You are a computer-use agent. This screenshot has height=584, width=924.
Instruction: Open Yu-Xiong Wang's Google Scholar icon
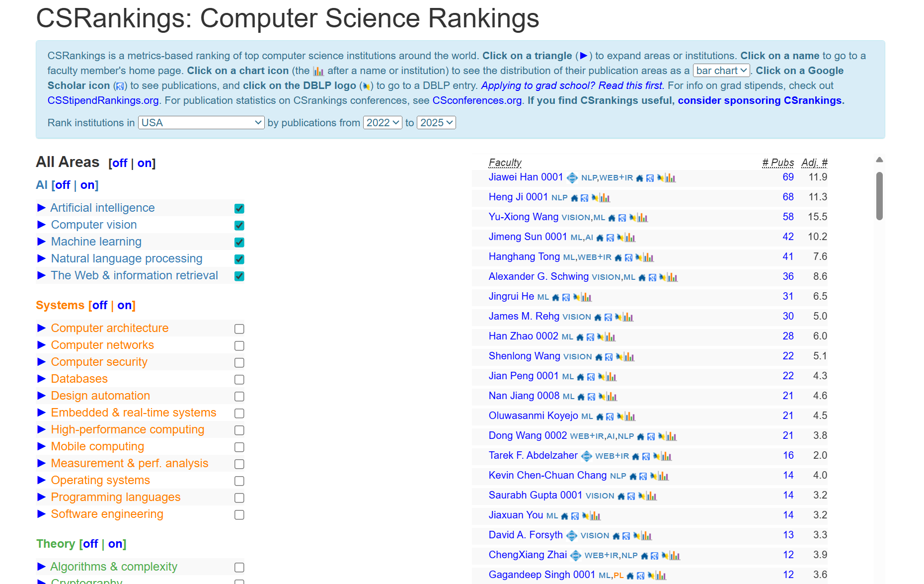(x=622, y=218)
